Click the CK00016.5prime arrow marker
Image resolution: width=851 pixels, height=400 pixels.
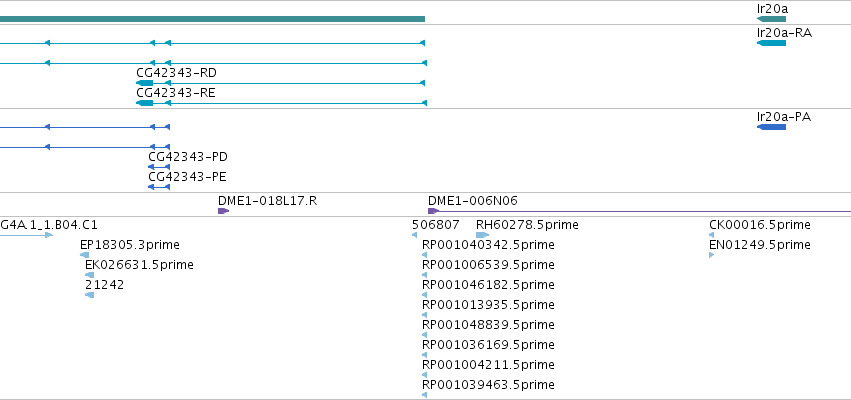click(x=712, y=235)
